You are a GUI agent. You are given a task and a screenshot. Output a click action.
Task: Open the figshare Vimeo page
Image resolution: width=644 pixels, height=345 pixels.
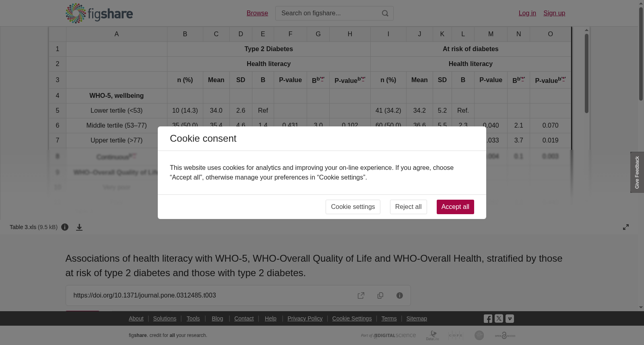click(x=510, y=318)
